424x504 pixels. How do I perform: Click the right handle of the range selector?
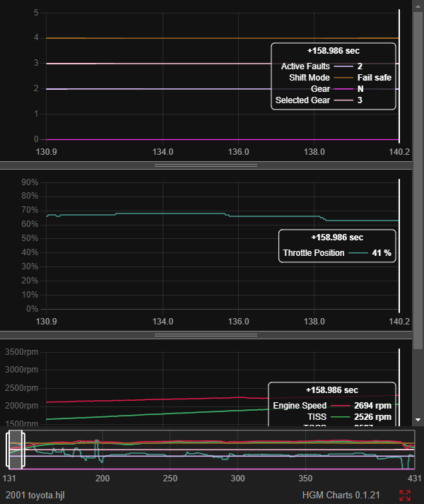pyautogui.click(x=23, y=450)
